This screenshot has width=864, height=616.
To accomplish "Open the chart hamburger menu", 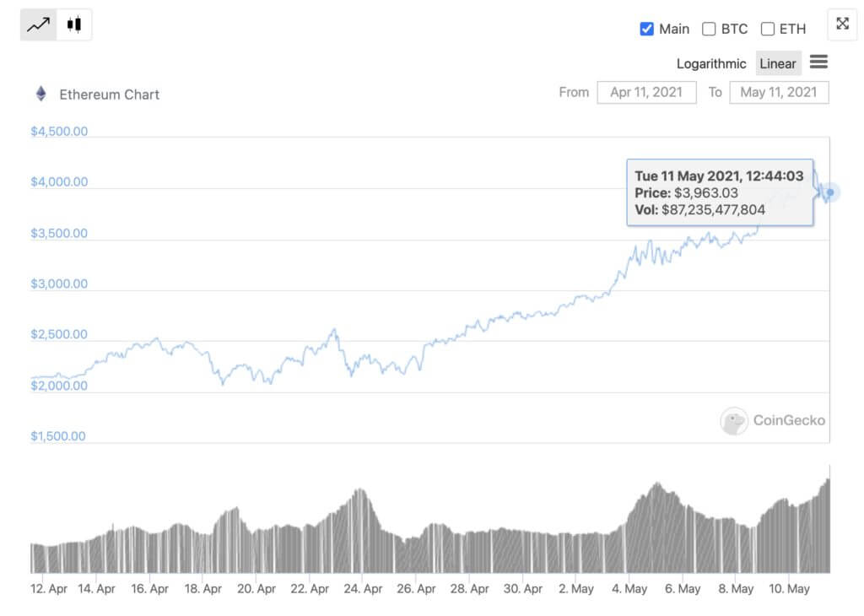I will coord(818,62).
